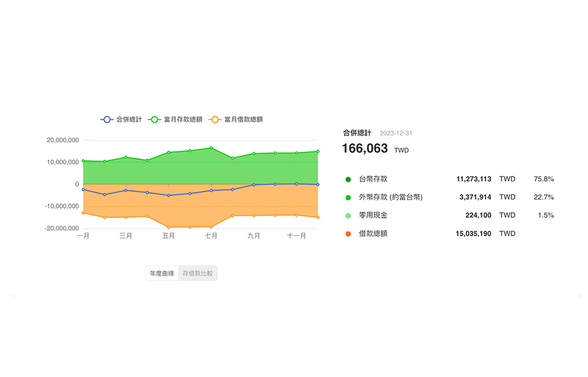Click the 九月 axis label

tap(254, 236)
